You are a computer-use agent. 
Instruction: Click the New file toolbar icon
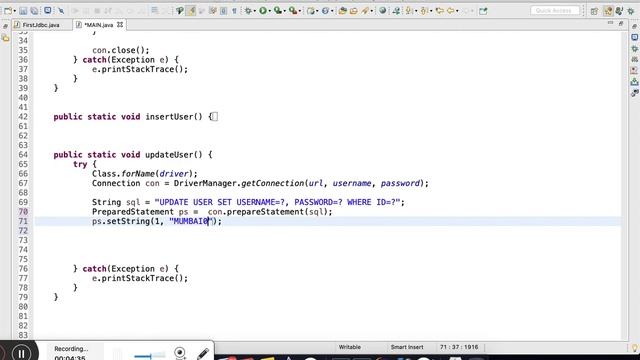point(8,11)
